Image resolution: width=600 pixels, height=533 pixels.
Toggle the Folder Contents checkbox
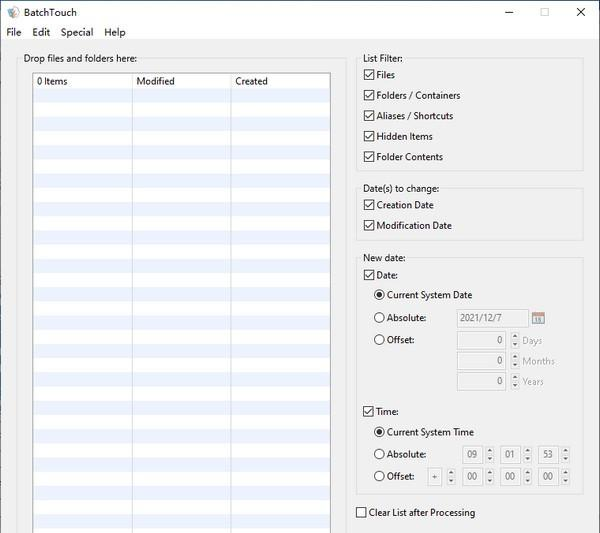pyautogui.click(x=369, y=156)
